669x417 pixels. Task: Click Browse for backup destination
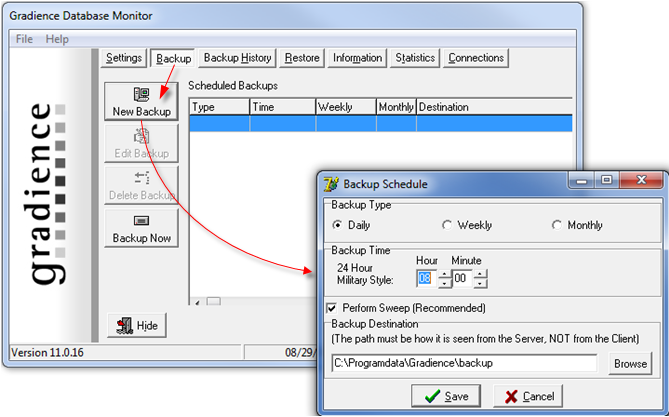630,364
